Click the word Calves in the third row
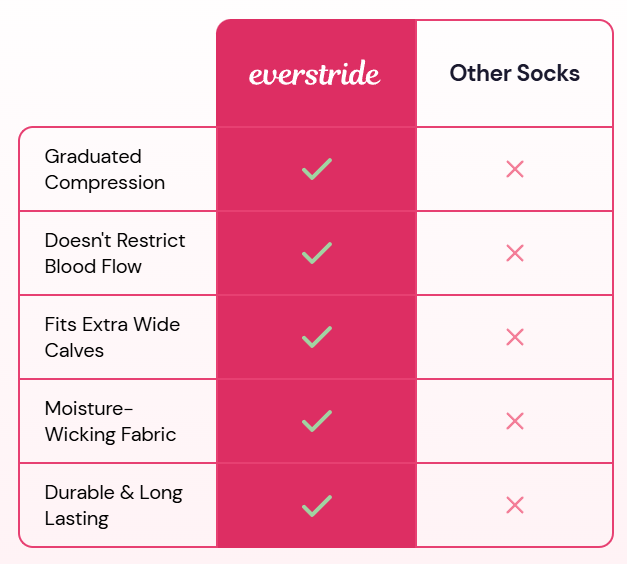Screen dimensions: 627x564 coord(74,350)
